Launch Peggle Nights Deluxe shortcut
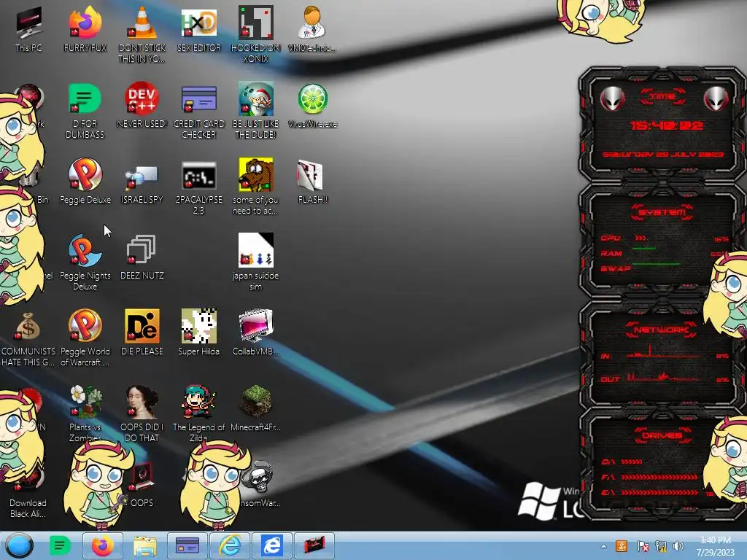This screenshot has height=560, width=747. click(85, 262)
